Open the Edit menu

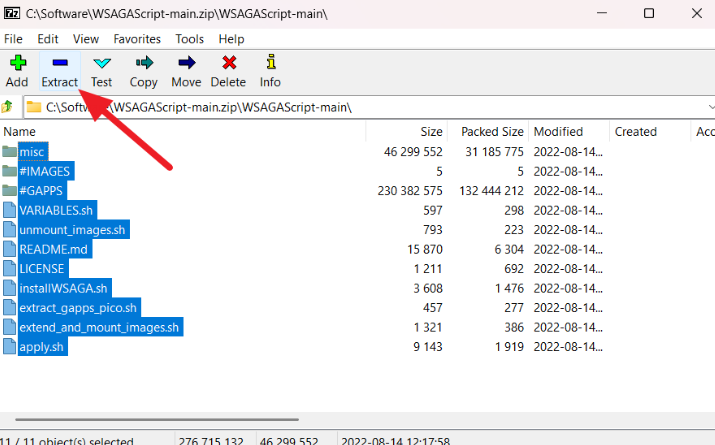(48, 39)
